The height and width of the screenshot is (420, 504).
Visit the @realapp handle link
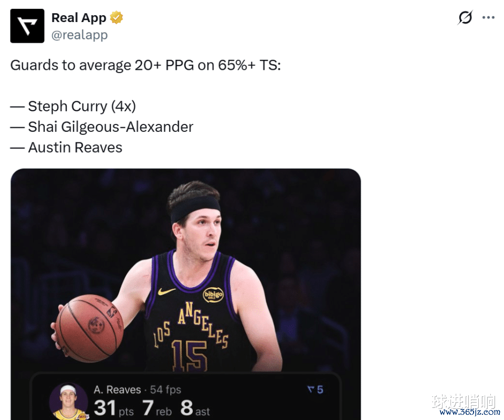(79, 35)
